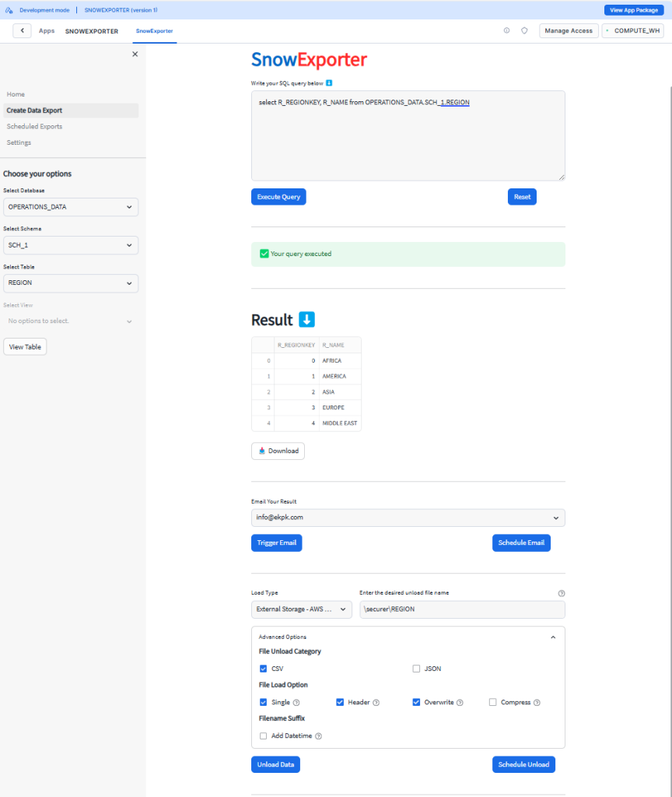Click the back arrow next to Apps

click(22, 31)
